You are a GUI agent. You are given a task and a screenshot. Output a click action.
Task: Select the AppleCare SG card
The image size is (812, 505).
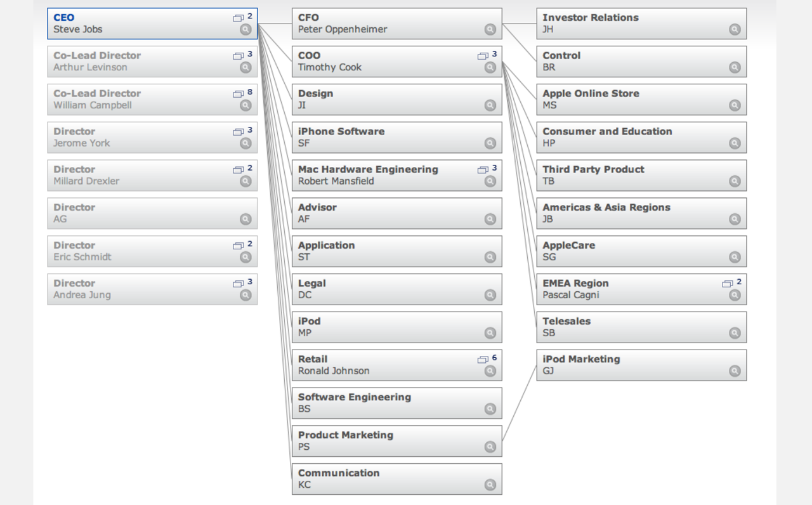pos(631,251)
